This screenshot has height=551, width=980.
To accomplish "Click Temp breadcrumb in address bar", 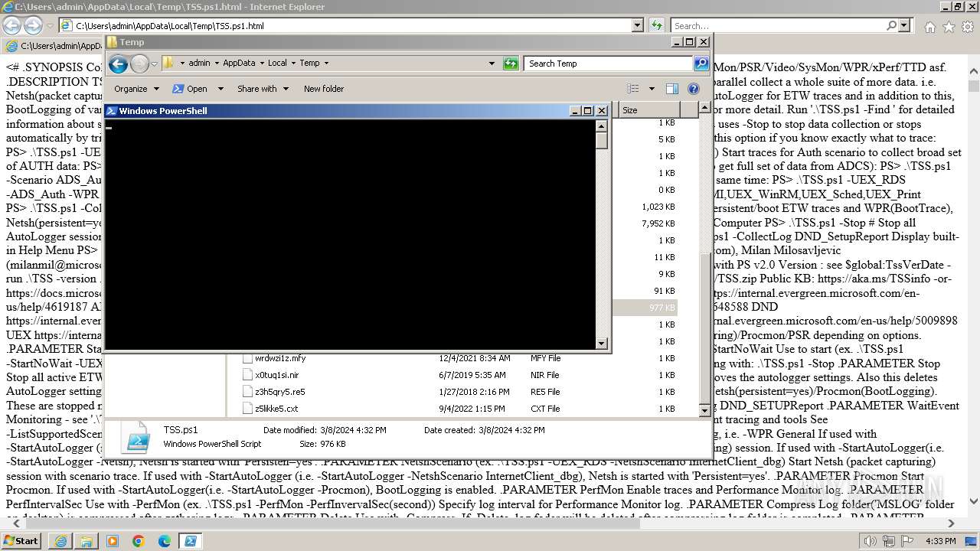I will [x=309, y=64].
